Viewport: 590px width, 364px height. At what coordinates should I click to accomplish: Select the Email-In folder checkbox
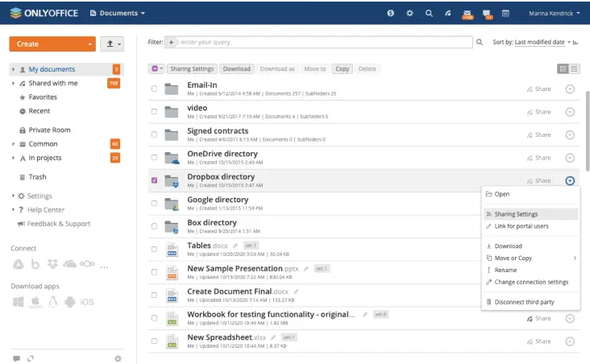point(154,89)
